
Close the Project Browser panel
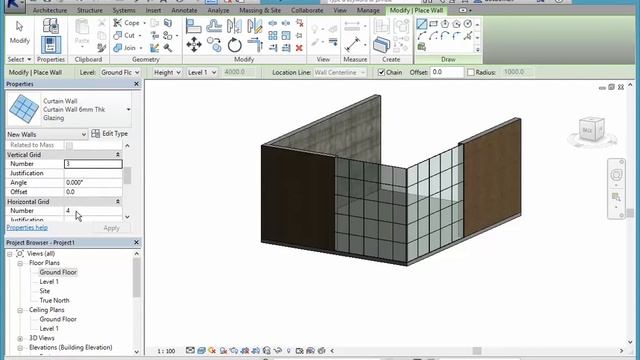[136, 242]
